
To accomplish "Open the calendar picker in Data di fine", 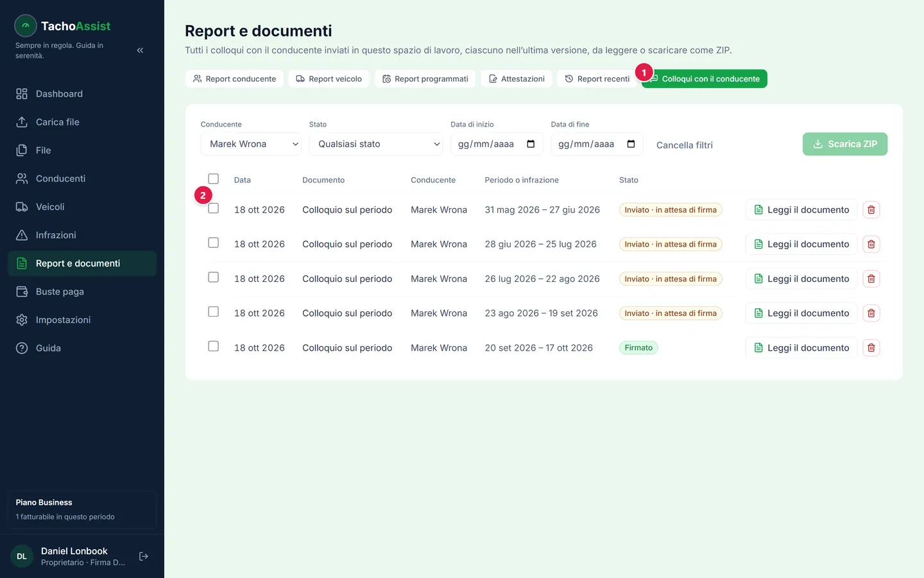I will (631, 144).
